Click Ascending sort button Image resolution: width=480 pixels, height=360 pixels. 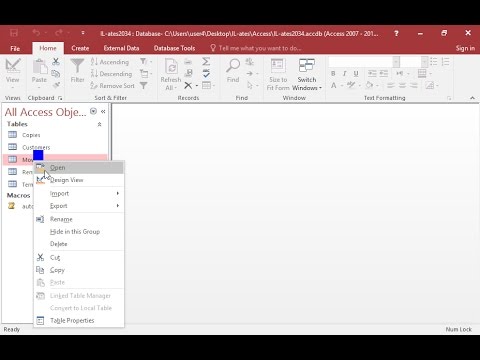click(x=110, y=62)
